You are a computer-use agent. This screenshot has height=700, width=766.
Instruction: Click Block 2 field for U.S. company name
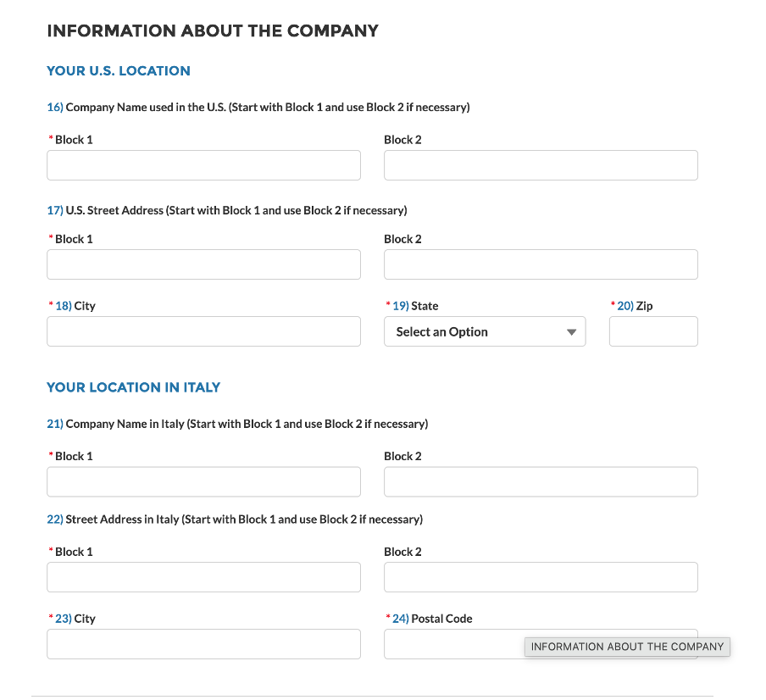pos(541,165)
